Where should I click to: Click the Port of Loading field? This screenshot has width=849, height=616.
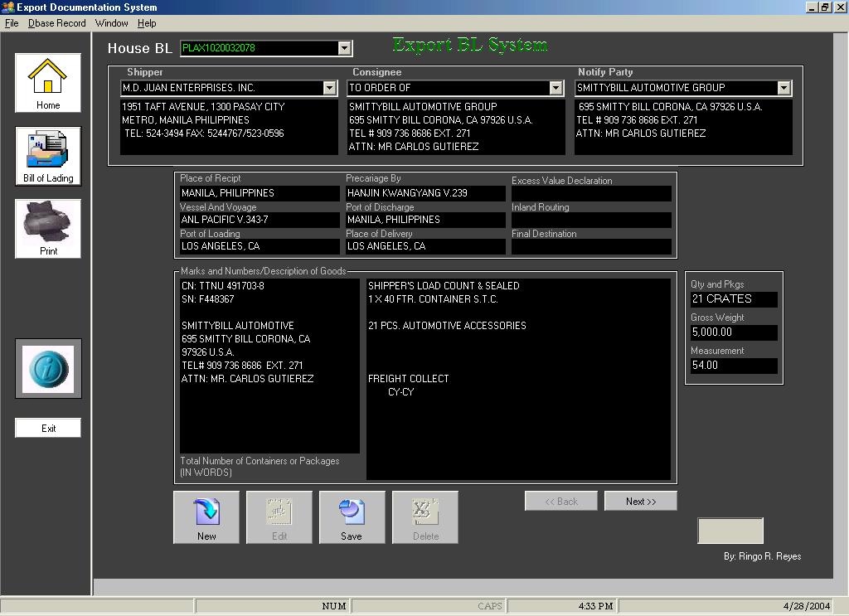click(260, 246)
